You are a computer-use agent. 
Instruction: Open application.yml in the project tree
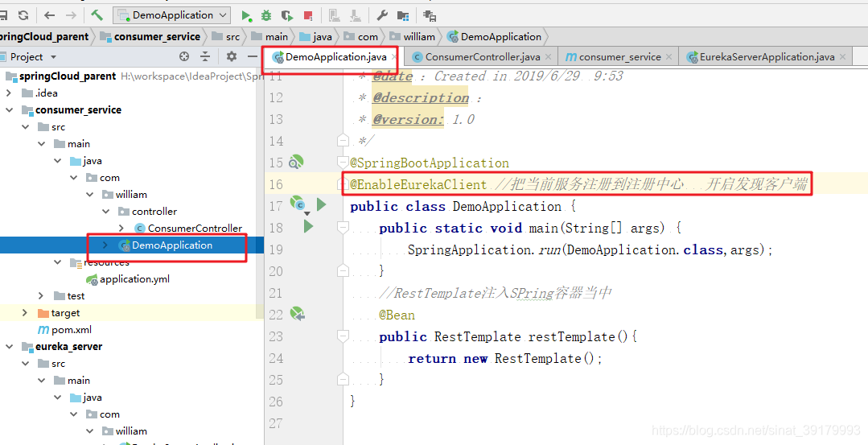click(x=134, y=279)
